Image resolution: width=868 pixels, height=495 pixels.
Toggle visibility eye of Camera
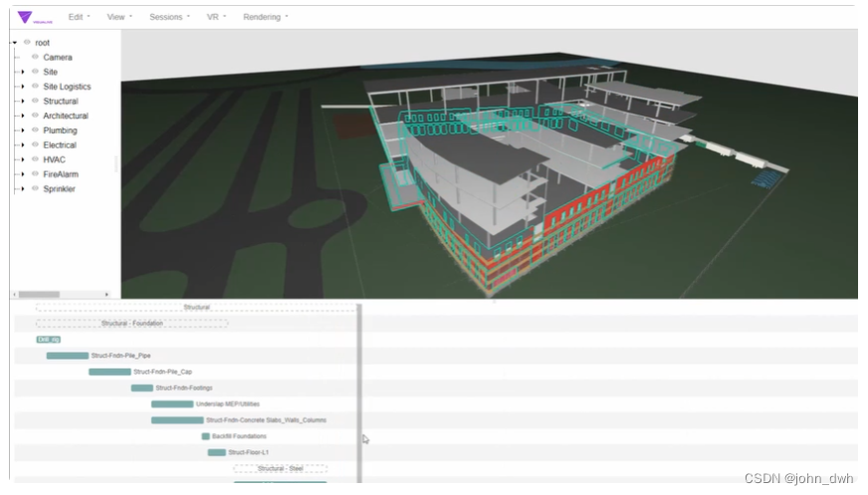tap(35, 57)
